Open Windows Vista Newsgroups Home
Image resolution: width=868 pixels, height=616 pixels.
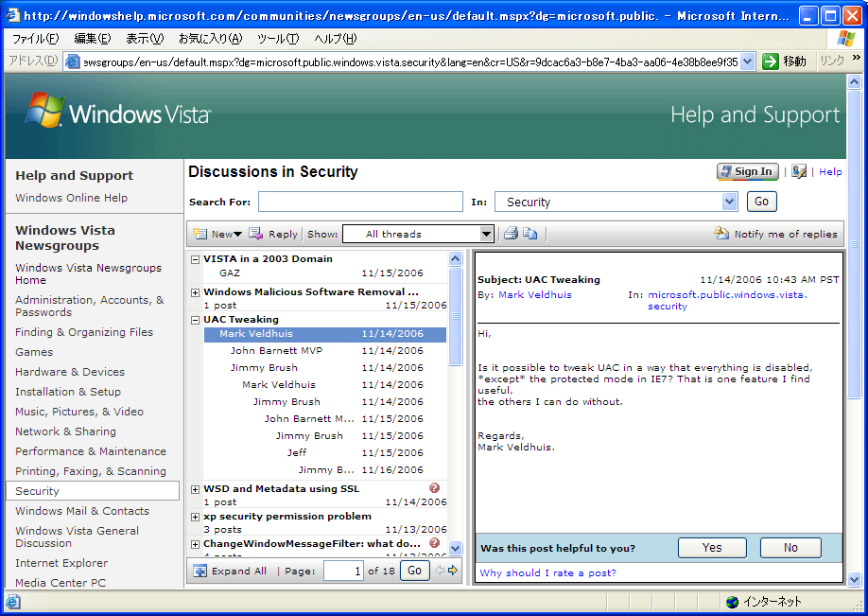[x=89, y=273]
